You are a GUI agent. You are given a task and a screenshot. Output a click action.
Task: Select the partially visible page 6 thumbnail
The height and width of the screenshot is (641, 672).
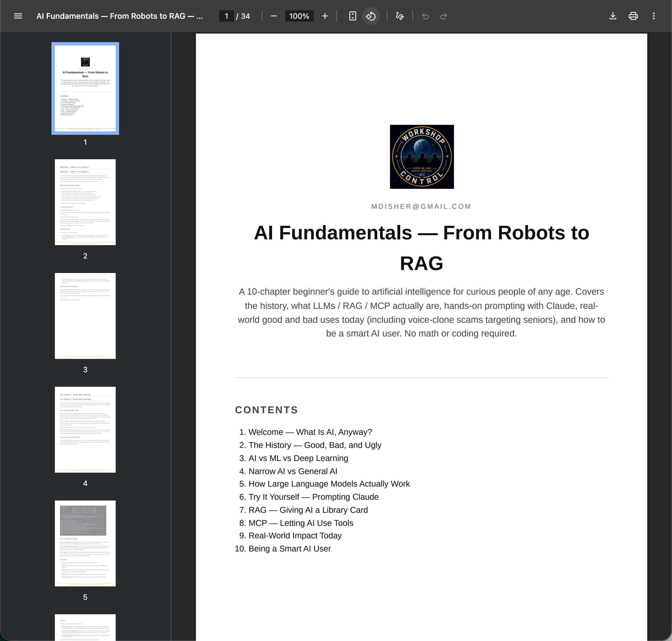point(85,627)
